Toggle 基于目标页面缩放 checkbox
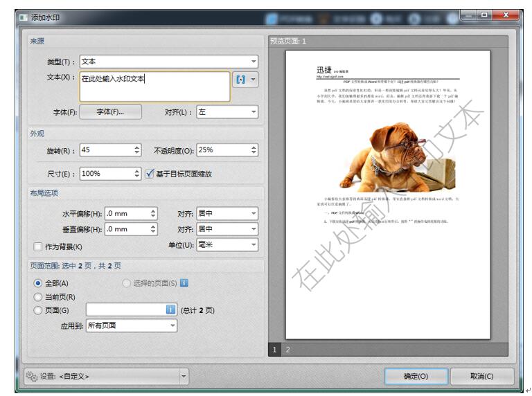 pyautogui.click(x=150, y=174)
